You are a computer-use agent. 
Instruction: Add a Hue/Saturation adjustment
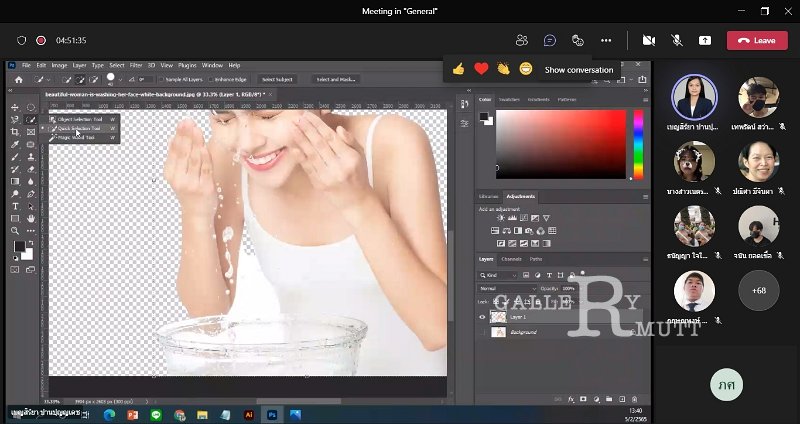(x=495, y=231)
